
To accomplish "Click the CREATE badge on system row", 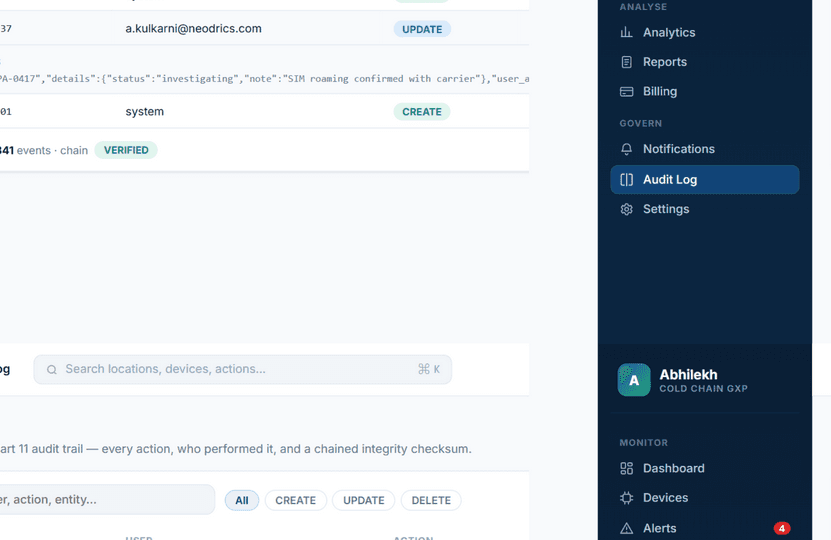I will (x=421, y=112).
